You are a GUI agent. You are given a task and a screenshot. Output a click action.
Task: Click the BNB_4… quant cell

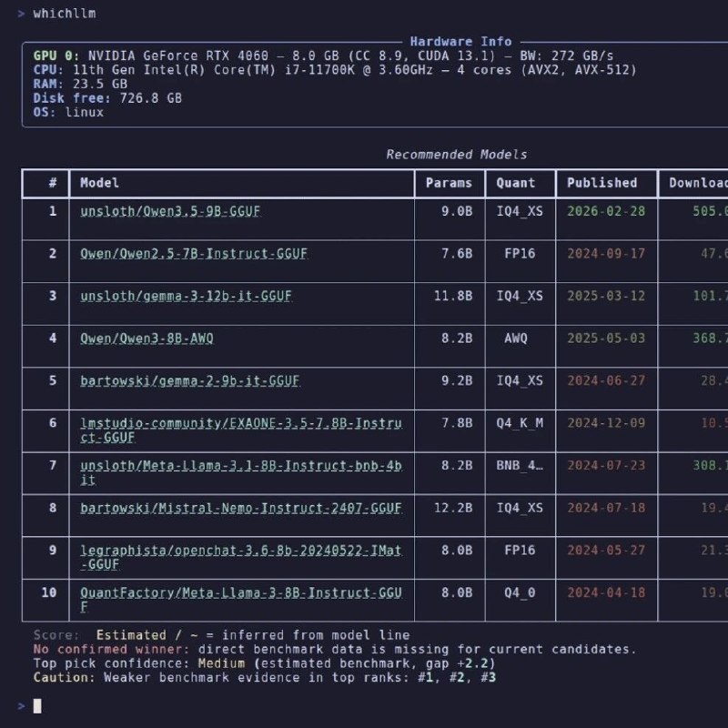coord(520,466)
